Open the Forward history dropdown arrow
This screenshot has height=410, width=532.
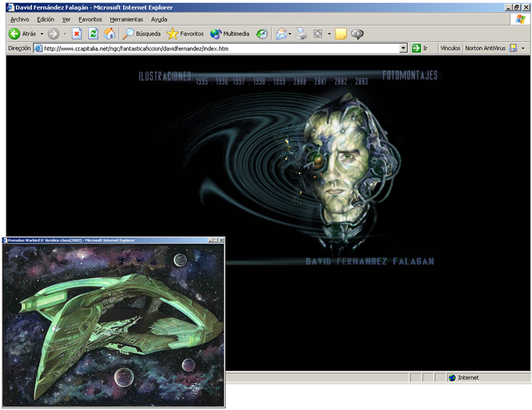tap(65, 34)
